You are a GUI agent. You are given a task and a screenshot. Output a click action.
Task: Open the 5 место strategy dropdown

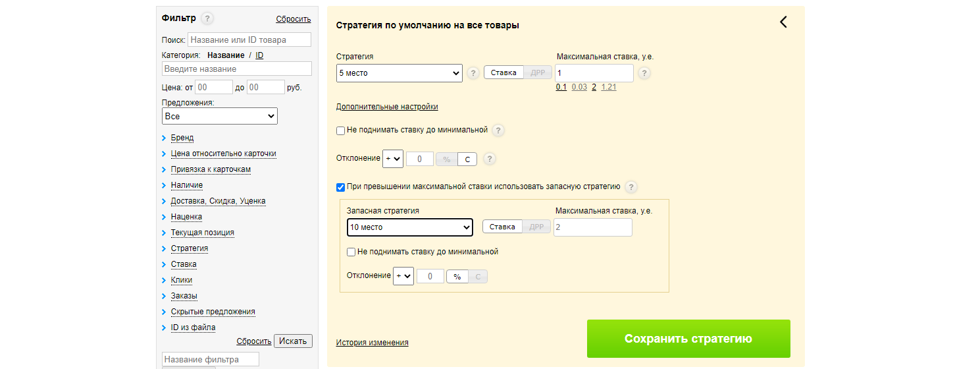[400, 73]
